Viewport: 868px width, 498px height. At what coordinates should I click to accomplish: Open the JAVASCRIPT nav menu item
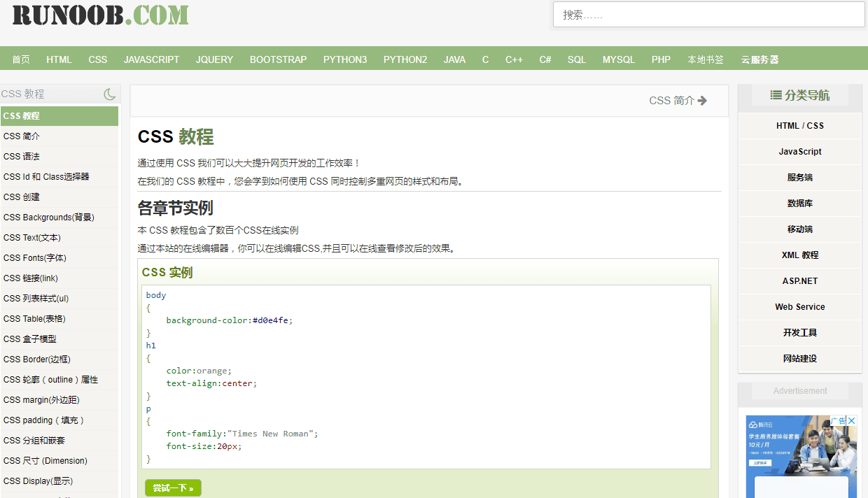pos(151,59)
